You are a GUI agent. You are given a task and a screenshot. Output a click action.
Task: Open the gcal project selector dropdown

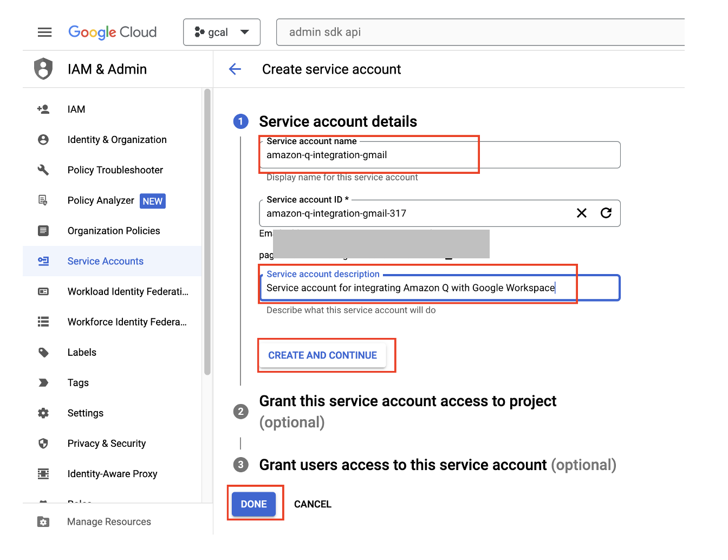[222, 32]
